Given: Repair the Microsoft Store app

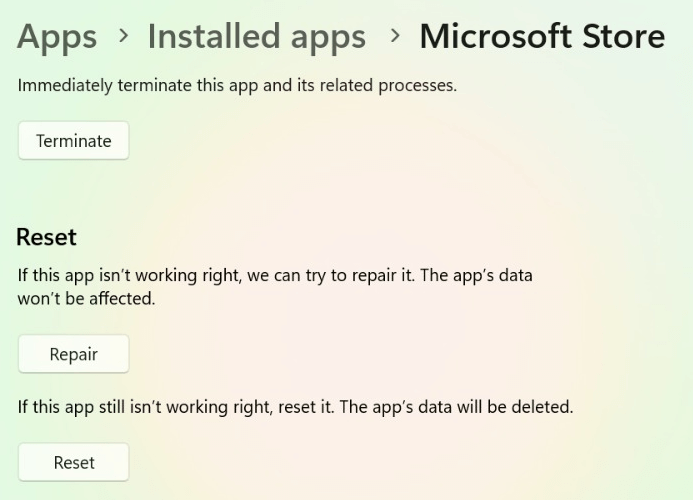Looking at the screenshot, I should (x=73, y=354).
